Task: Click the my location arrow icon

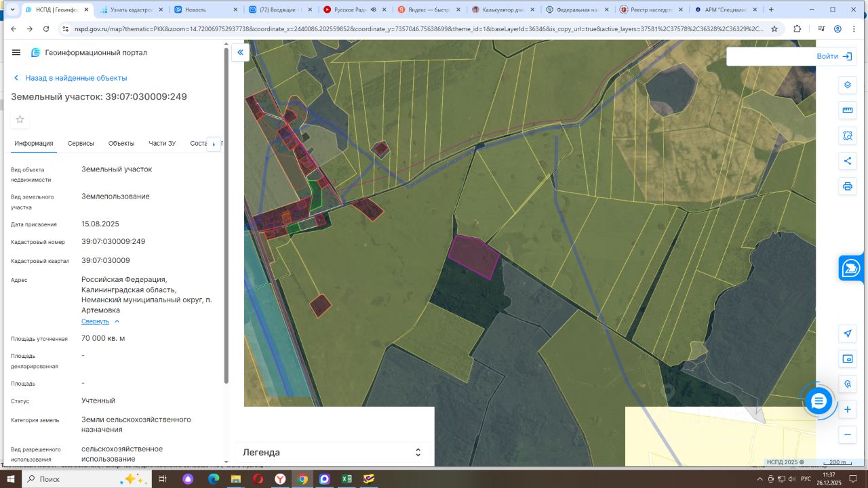Action: [847, 333]
